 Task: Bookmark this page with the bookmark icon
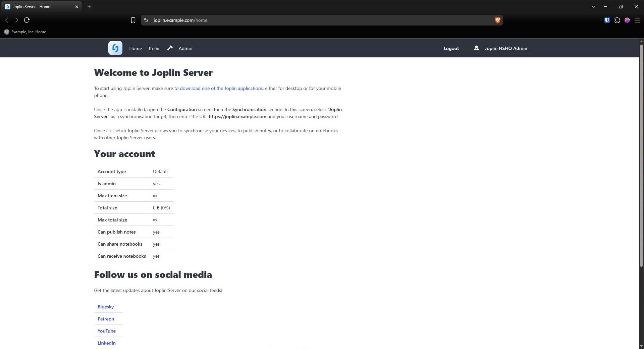pyautogui.click(x=133, y=20)
